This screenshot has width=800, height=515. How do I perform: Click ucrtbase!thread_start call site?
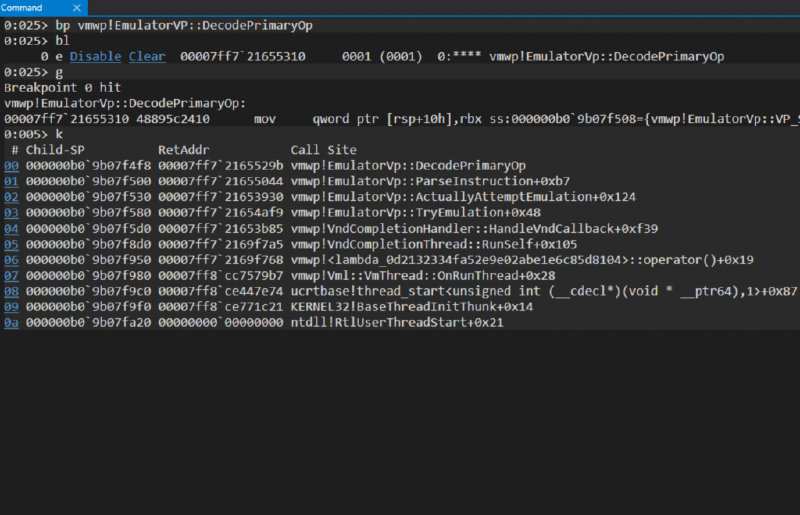click(x=544, y=291)
